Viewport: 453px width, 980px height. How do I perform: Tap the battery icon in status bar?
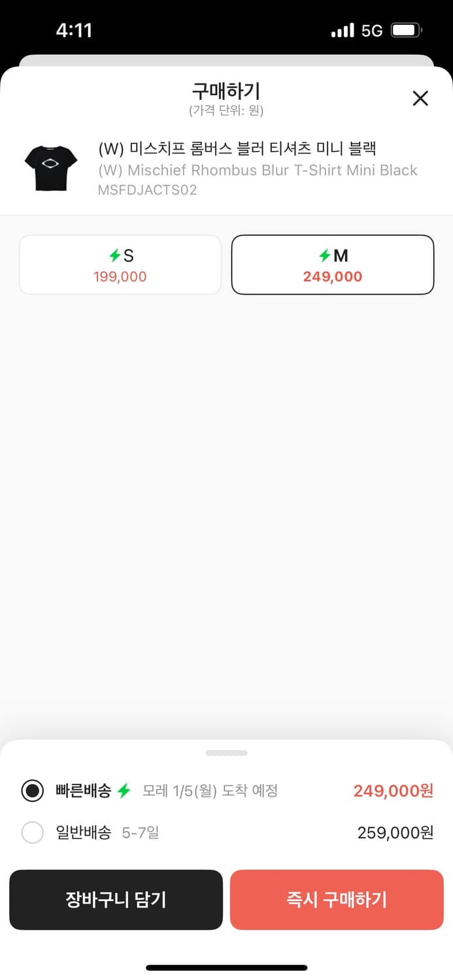point(406,31)
